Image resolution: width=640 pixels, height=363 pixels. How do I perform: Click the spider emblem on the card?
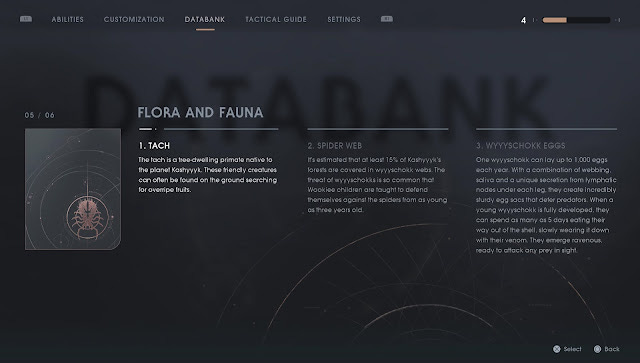(x=87, y=218)
